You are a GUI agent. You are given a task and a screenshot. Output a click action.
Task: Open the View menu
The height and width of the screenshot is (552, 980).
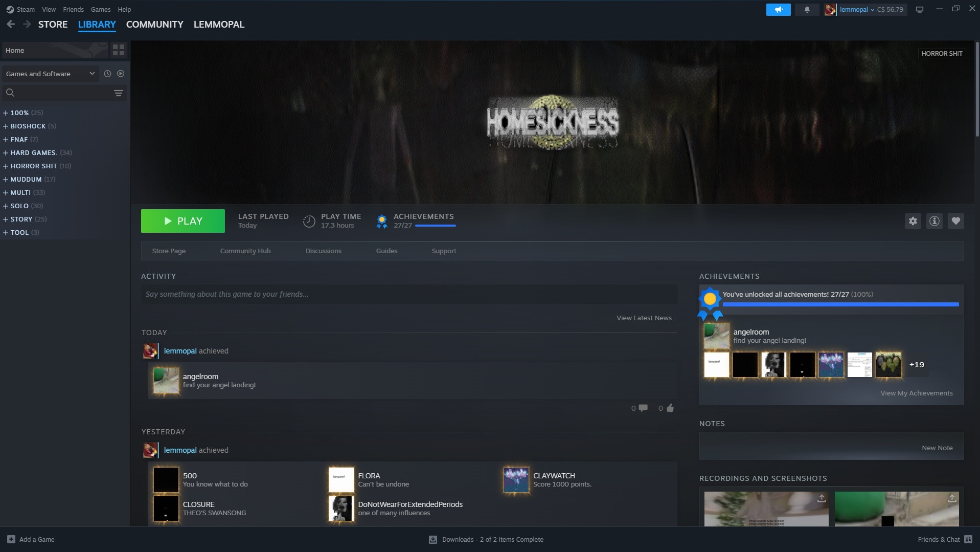pyautogui.click(x=49, y=9)
